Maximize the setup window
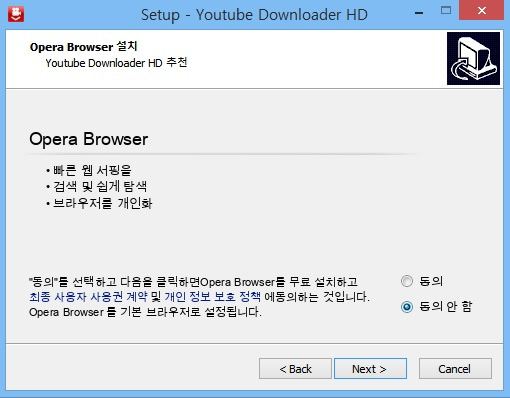Screen dimensions: 510x398 tap(446, 11)
